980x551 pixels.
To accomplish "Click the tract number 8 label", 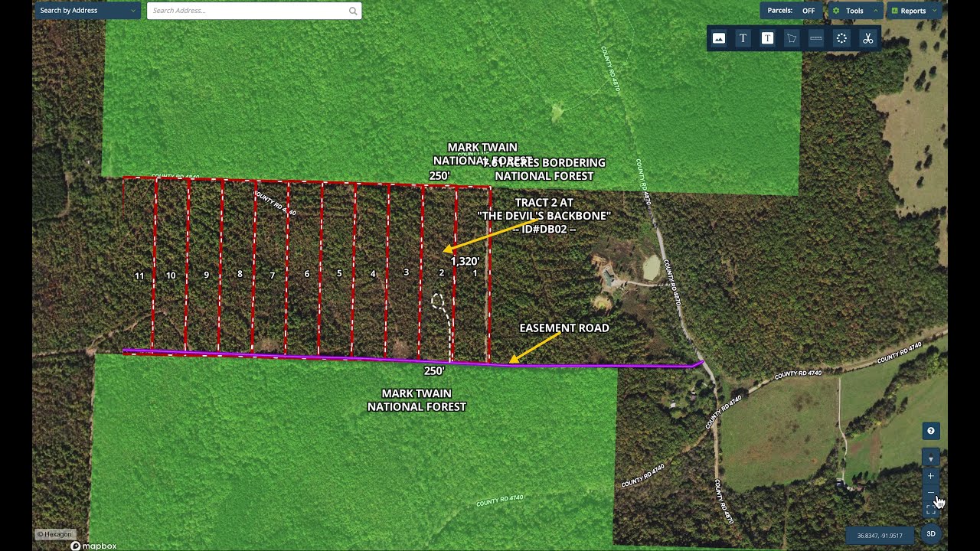I will tap(240, 273).
